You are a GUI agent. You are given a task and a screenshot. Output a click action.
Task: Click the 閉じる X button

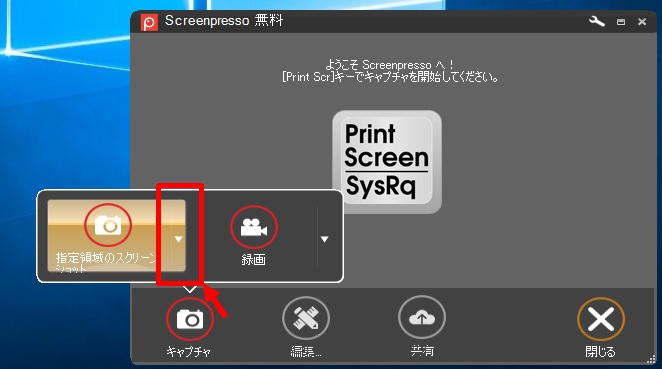point(601,319)
